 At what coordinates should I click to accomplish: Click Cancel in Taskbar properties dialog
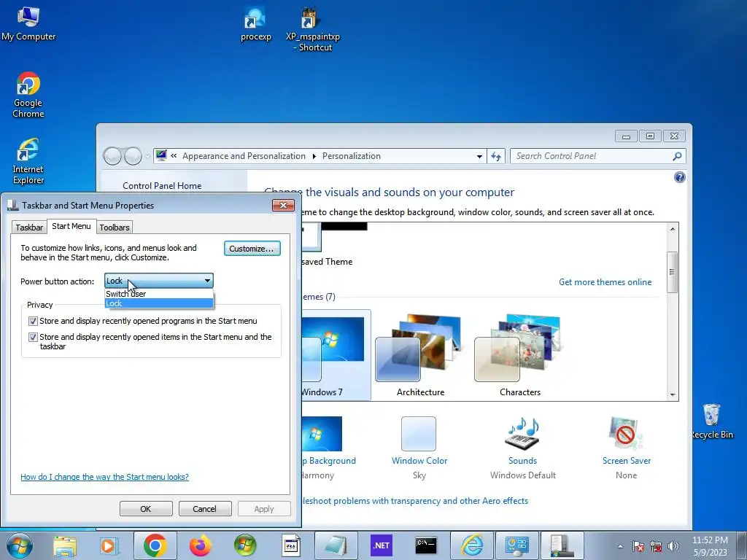[205, 508]
